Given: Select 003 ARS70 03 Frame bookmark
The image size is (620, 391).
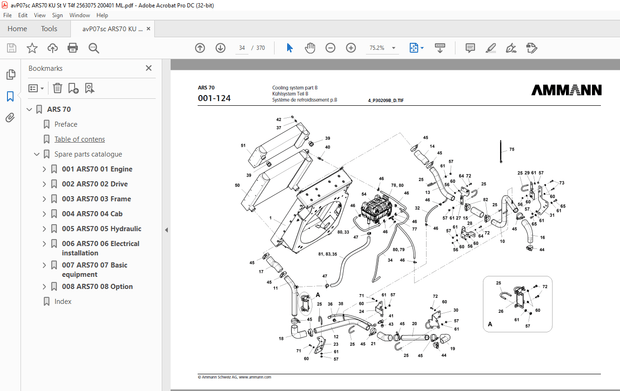Looking at the screenshot, I should point(96,199).
